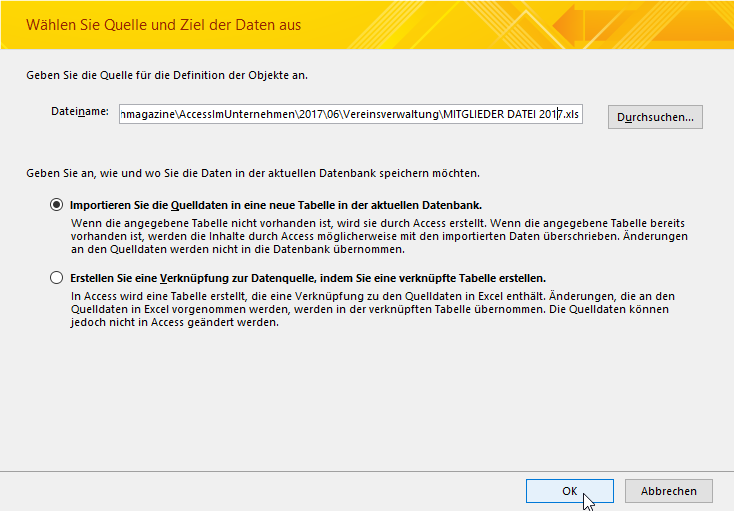Place cursor on 'AccessImUnternehmen' in the file path
734x511 pixels.
coord(235,114)
